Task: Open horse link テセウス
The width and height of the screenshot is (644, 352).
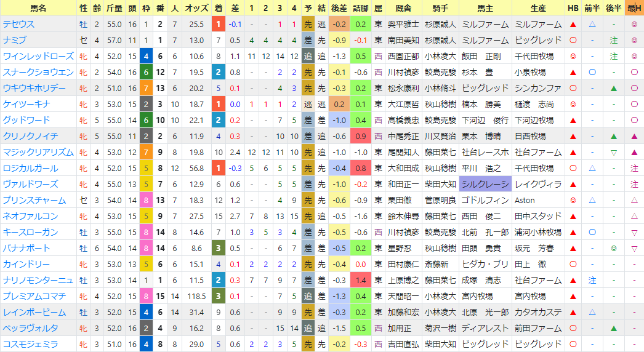Action: pos(18,24)
